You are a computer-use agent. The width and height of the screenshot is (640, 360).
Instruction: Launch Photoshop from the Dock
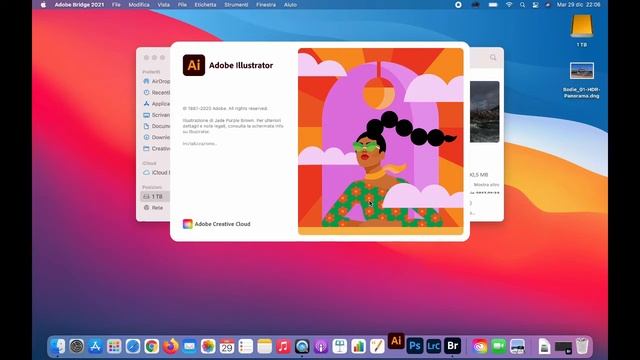point(415,347)
